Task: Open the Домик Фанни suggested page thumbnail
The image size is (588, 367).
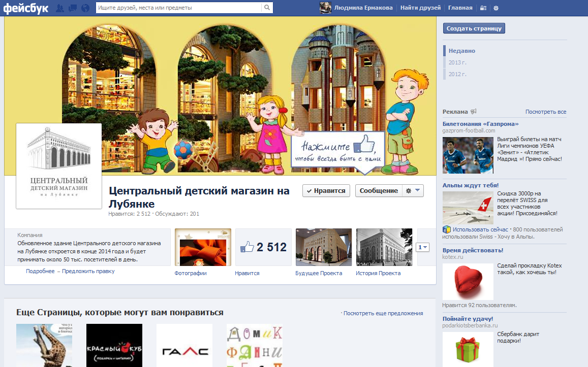Action: click(x=255, y=345)
